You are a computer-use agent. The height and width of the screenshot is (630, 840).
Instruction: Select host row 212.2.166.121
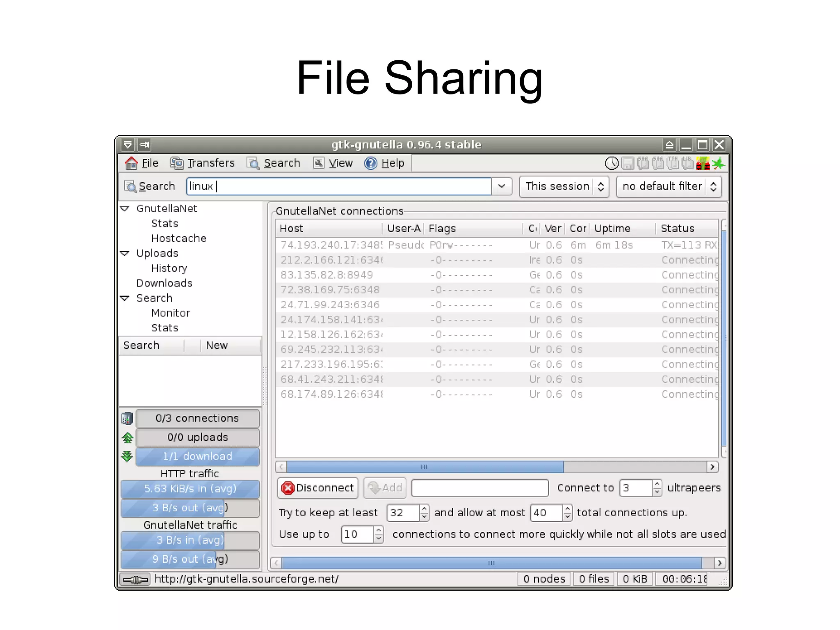point(497,260)
